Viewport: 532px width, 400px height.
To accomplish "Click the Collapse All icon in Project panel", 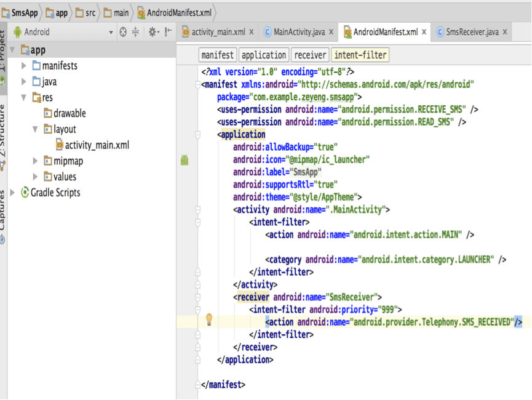I will coord(136,32).
